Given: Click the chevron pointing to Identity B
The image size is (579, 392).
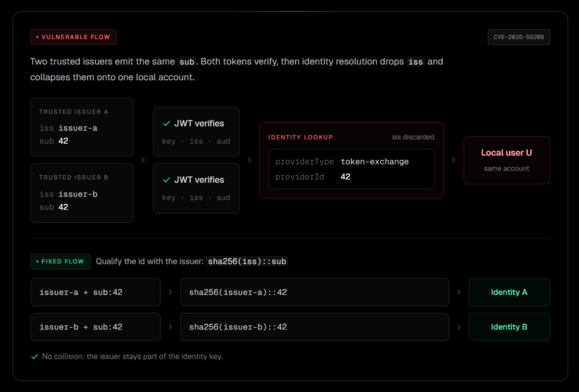Looking at the screenshot, I should coord(459,327).
